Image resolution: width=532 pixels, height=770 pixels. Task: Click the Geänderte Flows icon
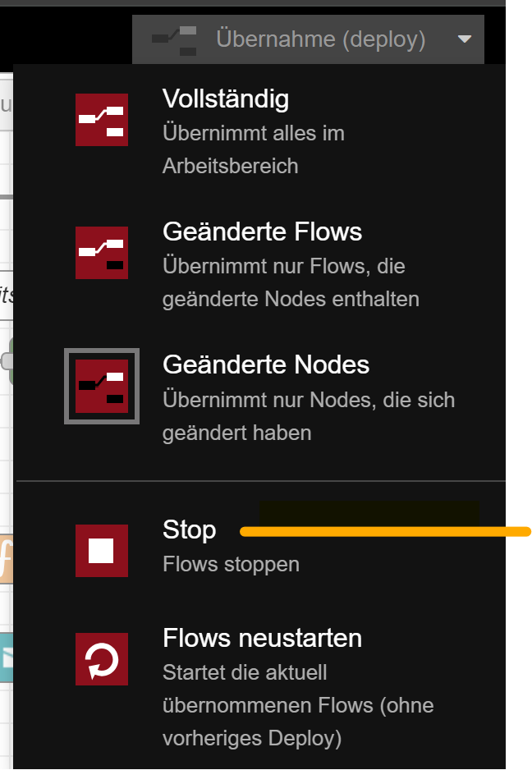pos(102,252)
